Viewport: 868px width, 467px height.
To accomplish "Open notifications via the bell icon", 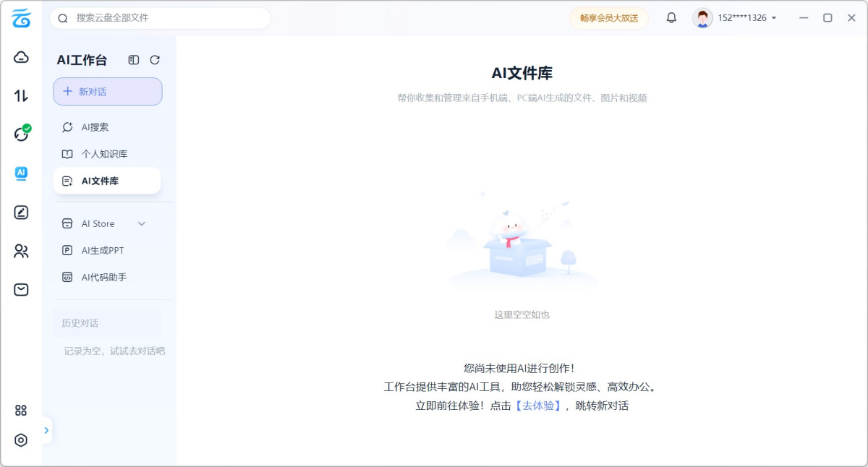I will 671,17.
